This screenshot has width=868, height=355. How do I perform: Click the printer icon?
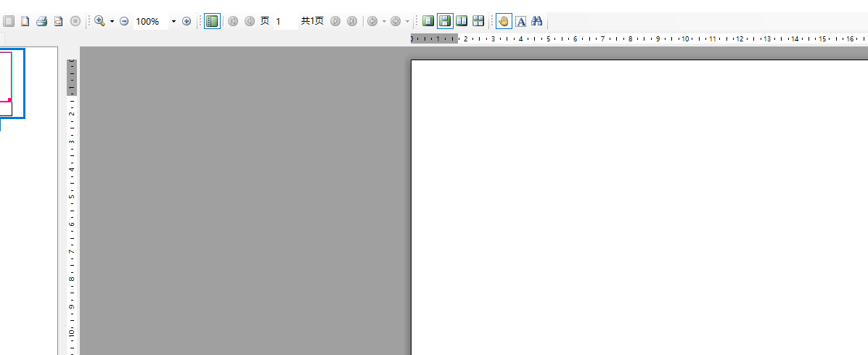(41, 21)
